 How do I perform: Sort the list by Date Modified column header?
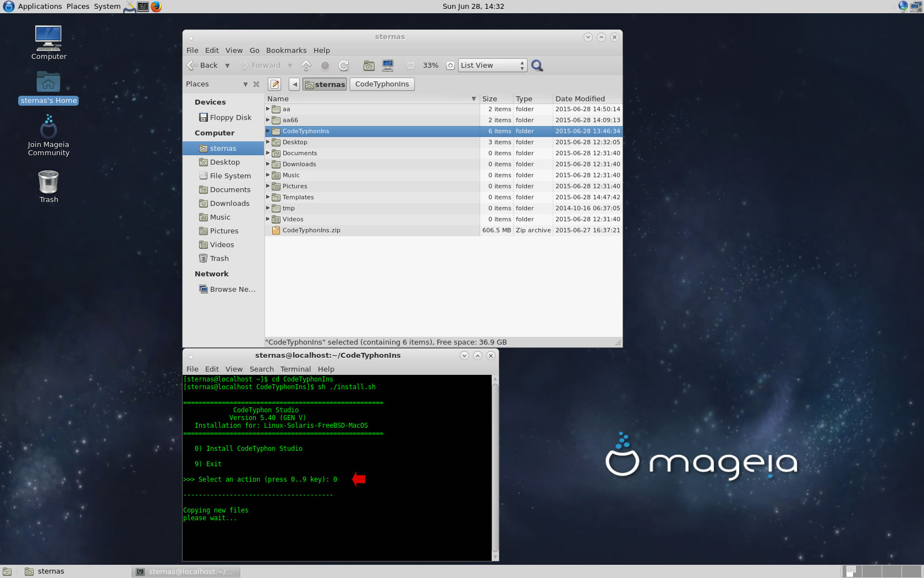(x=587, y=99)
